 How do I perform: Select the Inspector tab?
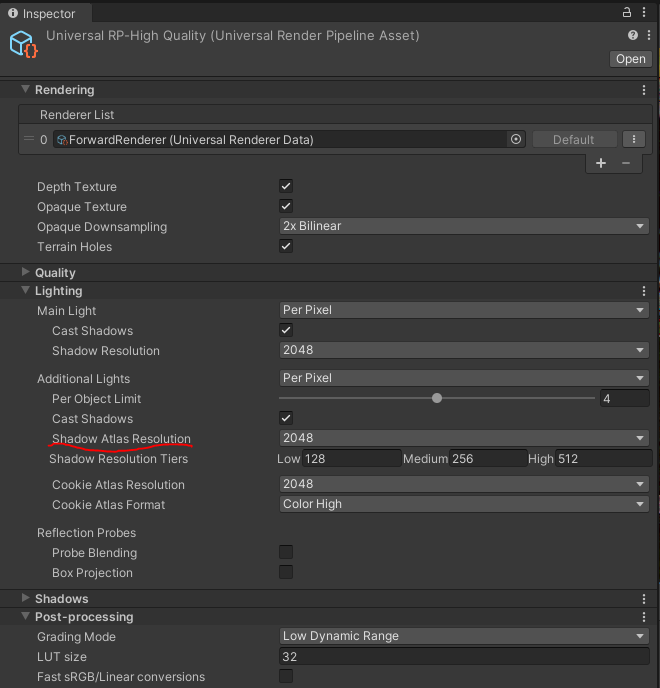click(46, 13)
